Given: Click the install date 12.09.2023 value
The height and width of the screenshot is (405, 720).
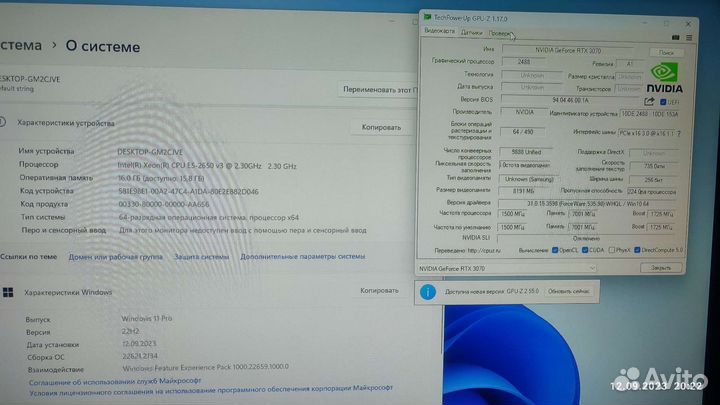Looking at the screenshot, I should [x=139, y=343].
